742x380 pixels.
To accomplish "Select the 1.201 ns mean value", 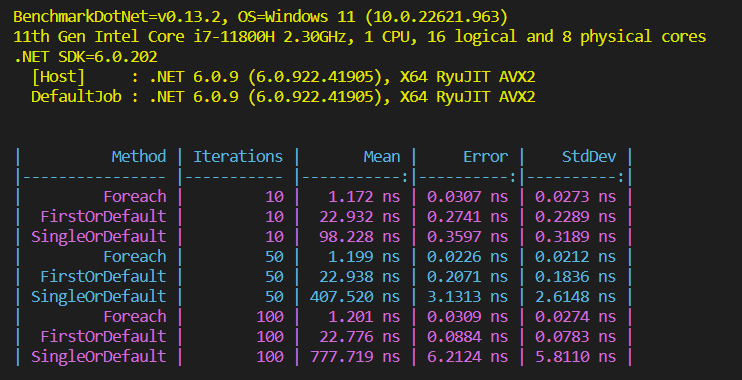I will [364, 316].
